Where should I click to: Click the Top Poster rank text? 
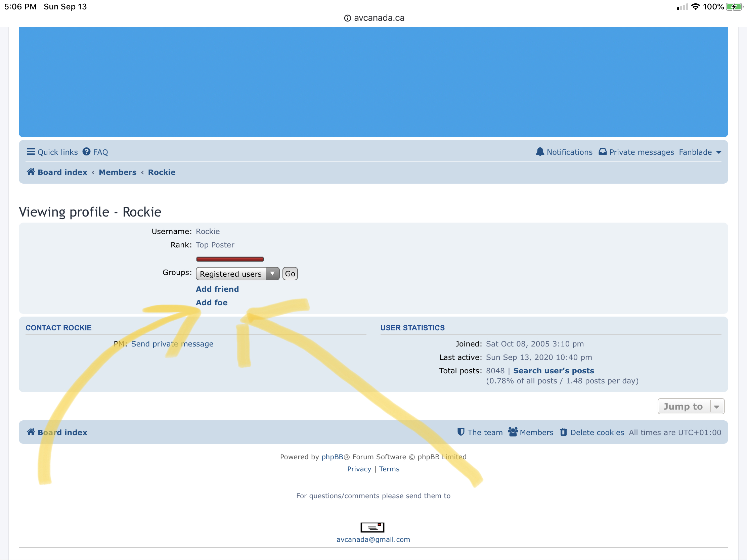[215, 245]
